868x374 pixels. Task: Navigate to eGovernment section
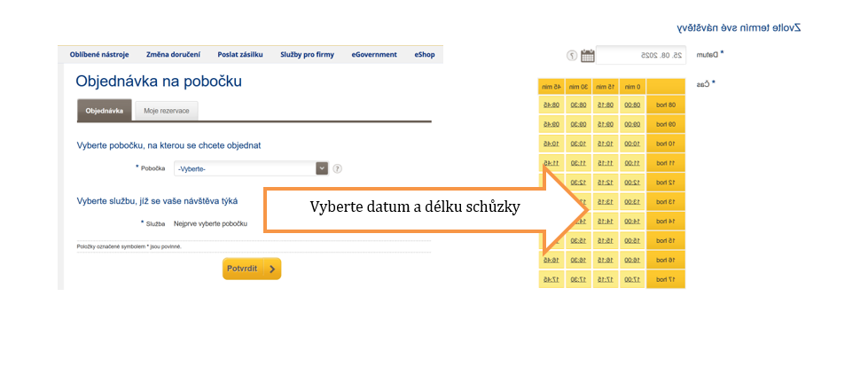373,54
